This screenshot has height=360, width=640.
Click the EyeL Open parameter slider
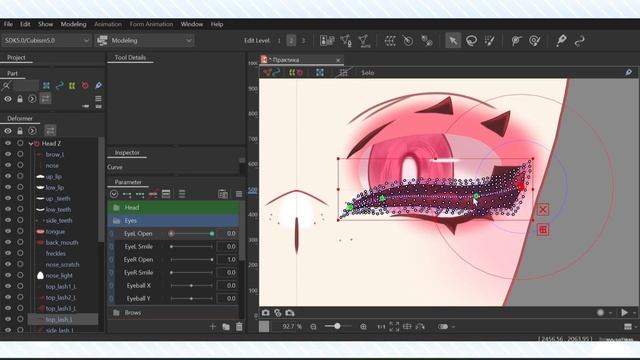tap(191, 233)
